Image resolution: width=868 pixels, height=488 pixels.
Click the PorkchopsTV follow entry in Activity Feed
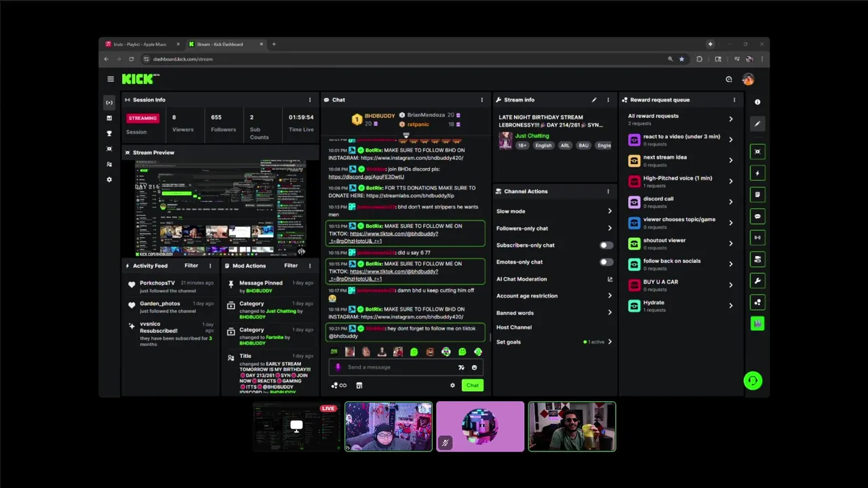(172, 287)
